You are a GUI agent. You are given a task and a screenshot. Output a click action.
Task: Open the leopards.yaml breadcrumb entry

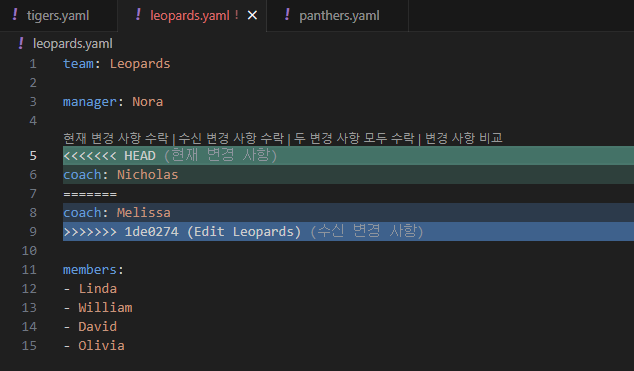pos(73,44)
